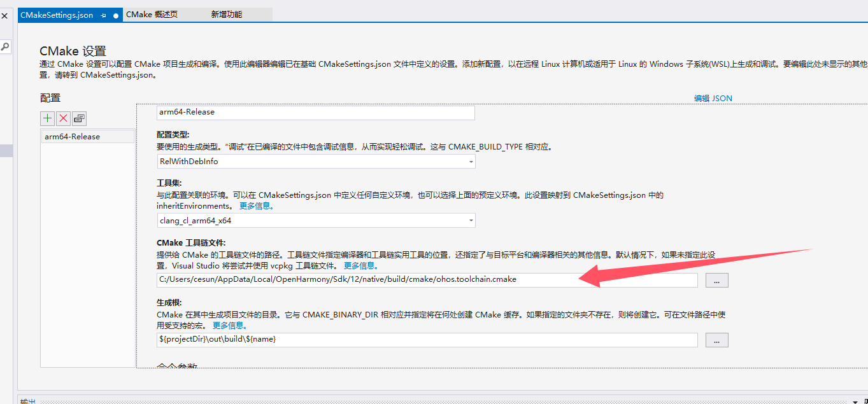Open 更多信息 link under 生成根
The image size is (868, 404).
[x=229, y=325]
